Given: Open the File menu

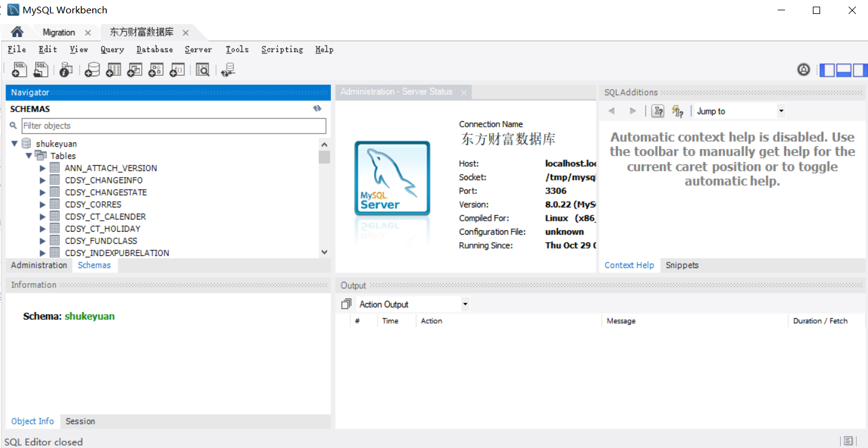Looking at the screenshot, I should point(17,49).
